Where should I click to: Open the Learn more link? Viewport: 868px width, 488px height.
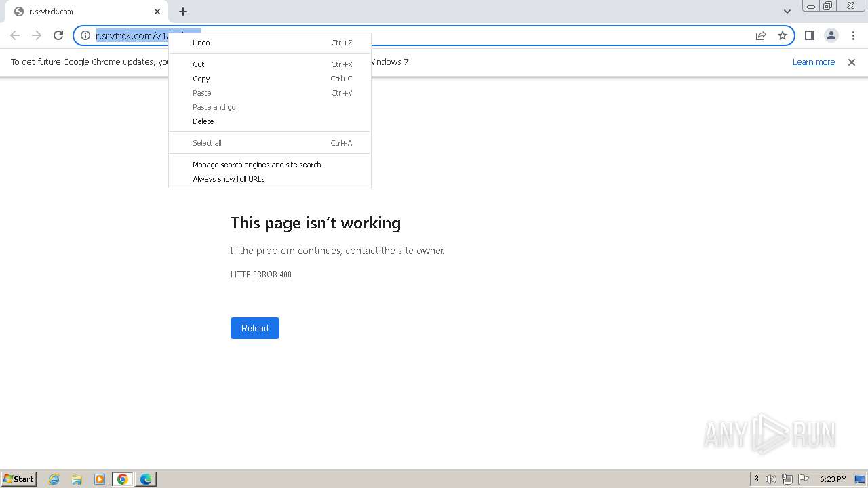[x=814, y=62]
